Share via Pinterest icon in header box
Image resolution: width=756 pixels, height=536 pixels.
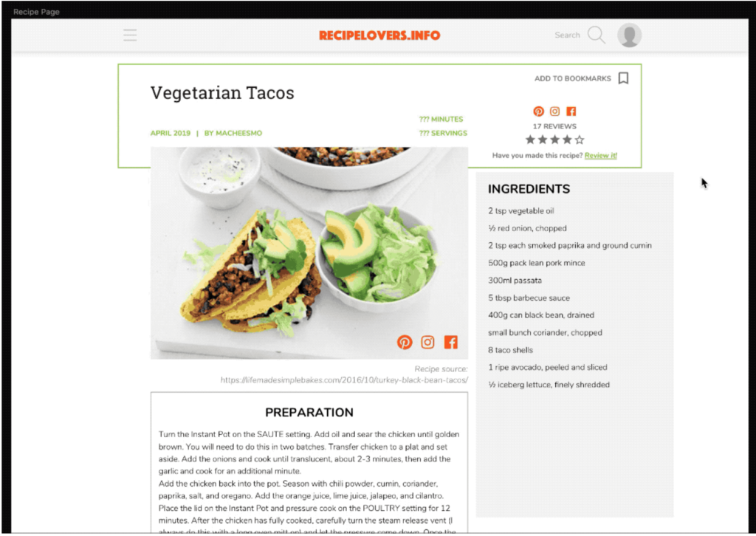point(538,111)
